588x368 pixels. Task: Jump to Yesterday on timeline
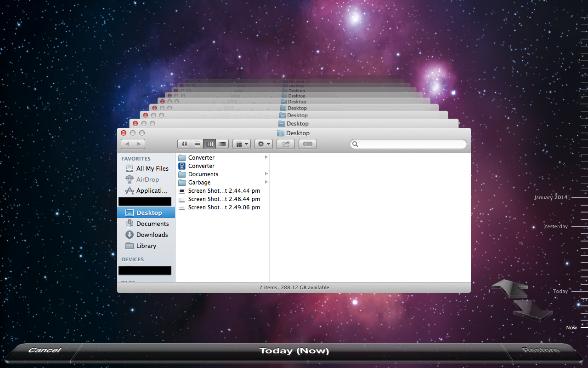tap(556, 226)
